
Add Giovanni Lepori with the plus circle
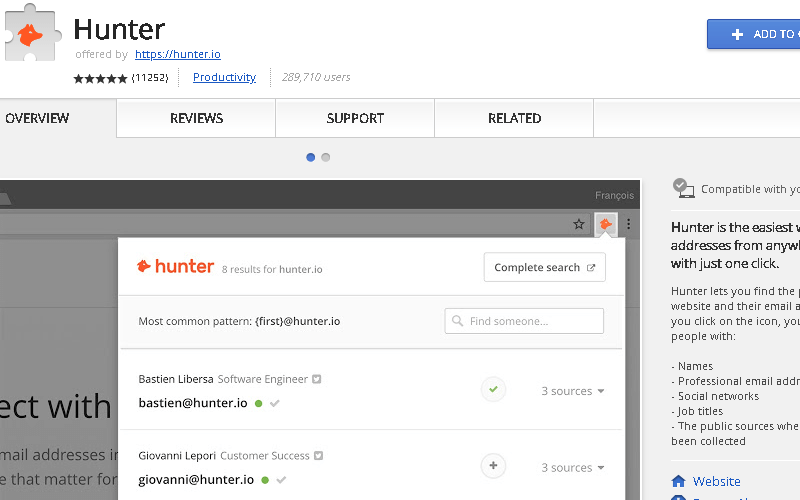493,465
